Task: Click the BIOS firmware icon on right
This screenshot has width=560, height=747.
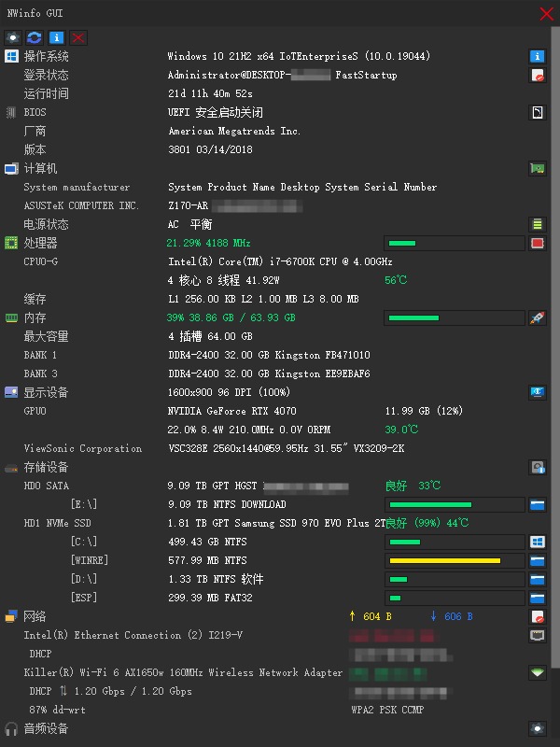Action: coord(537,112)
